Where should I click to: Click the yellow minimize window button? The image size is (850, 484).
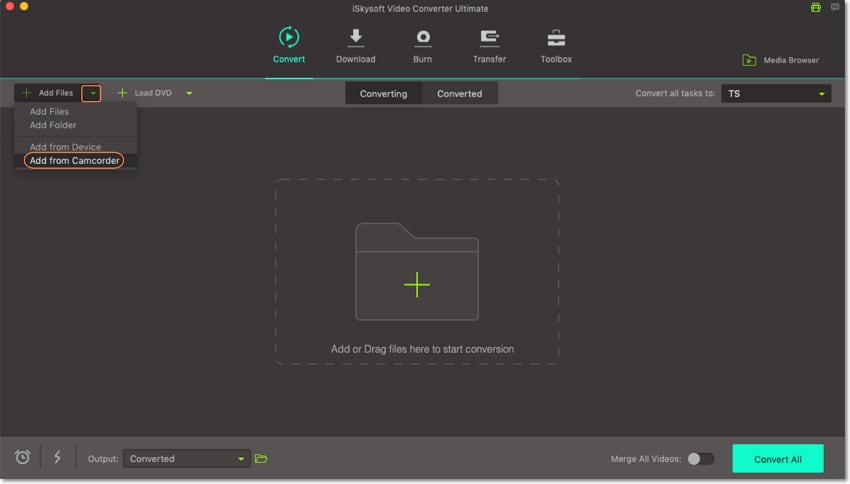[x=24, y=6]
